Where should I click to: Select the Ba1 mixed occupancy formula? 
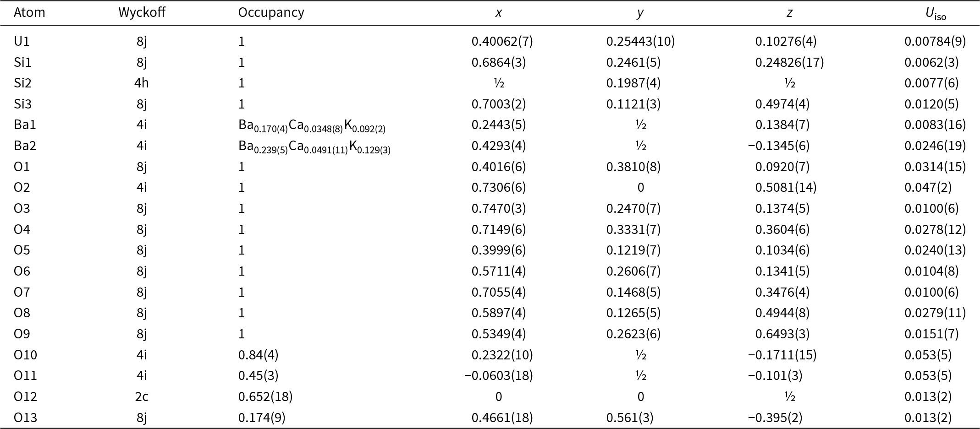pos(312,126)
